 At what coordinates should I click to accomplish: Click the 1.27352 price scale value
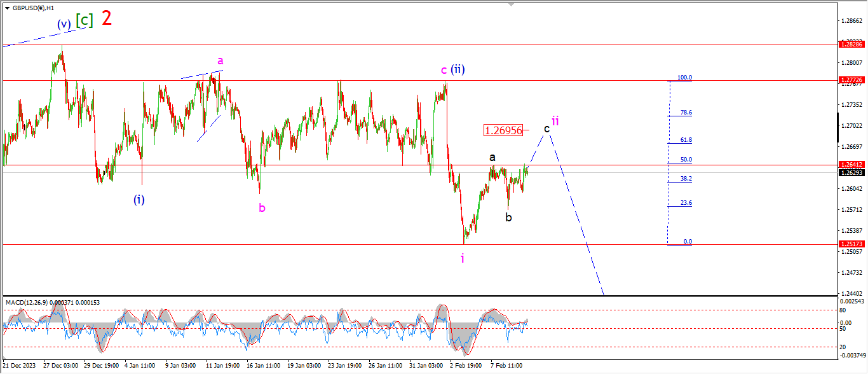851,104
